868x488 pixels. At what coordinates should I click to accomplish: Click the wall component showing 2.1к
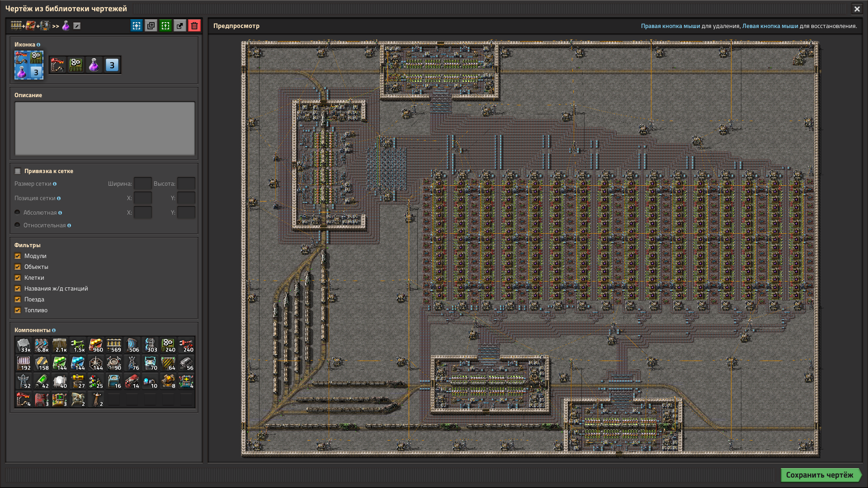tap(60, 345)
